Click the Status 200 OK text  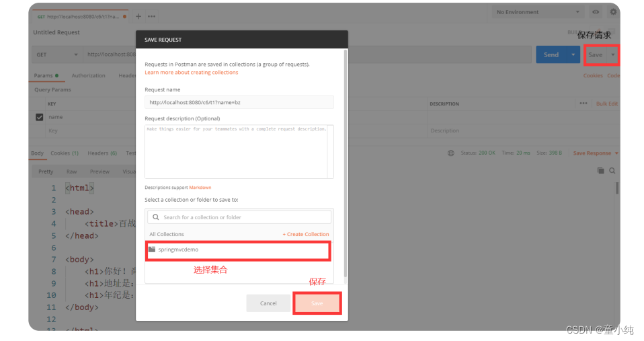click(478, 153)
